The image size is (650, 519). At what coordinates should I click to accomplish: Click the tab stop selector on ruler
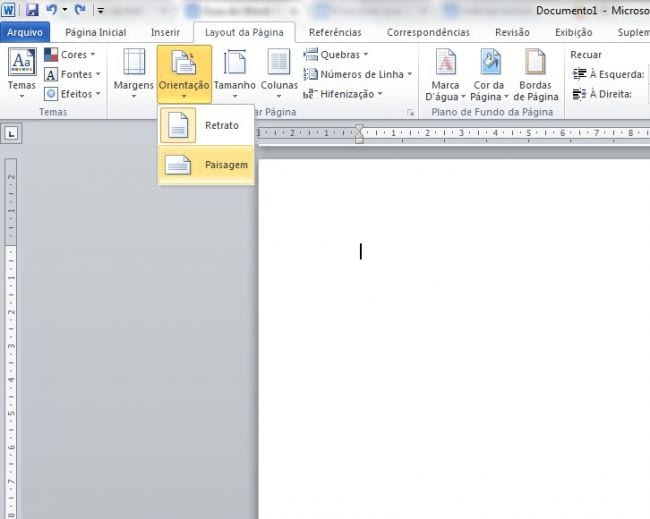(11, 133)
